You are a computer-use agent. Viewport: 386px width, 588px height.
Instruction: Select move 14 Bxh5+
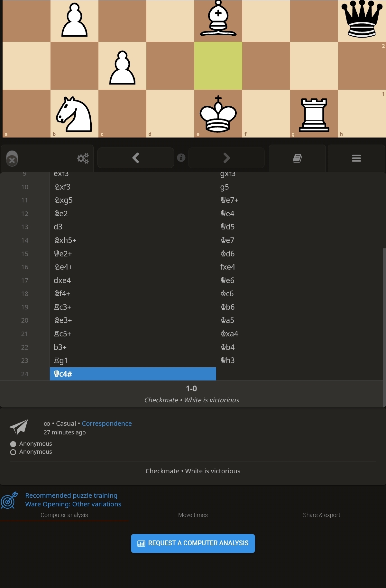(133, 240)
